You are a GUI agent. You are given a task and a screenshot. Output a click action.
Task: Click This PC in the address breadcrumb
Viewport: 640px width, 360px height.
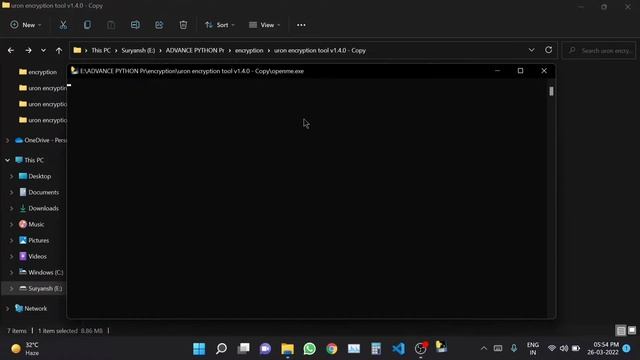point(101,51)
